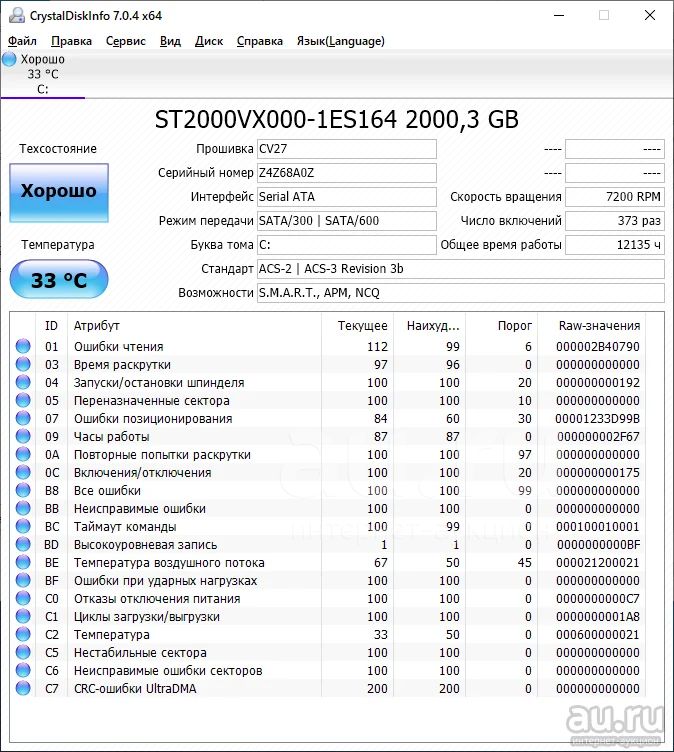
Task: Select raw value 00001233D99B
Action: coord(598,419)
